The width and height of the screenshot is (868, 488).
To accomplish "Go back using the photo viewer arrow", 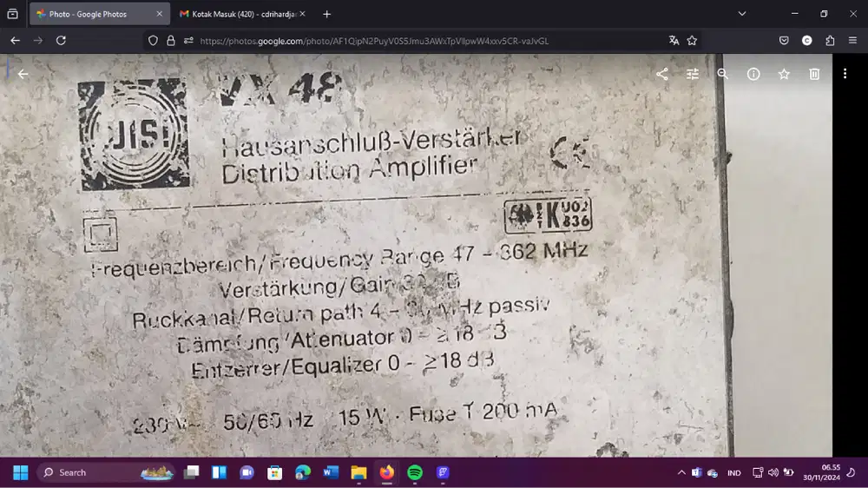I will 23,75.
